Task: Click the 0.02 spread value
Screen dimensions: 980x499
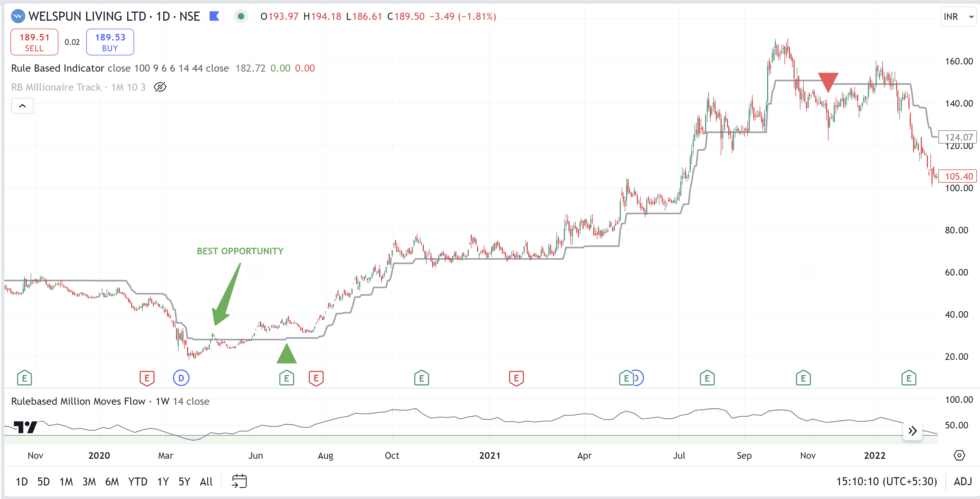Action: (72, 42)
